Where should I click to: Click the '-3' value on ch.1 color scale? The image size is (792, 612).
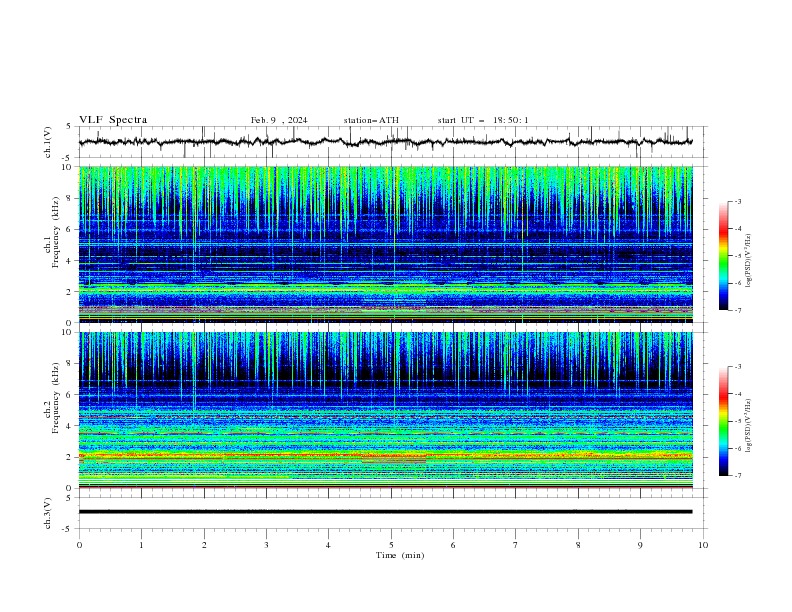(737, 201)
